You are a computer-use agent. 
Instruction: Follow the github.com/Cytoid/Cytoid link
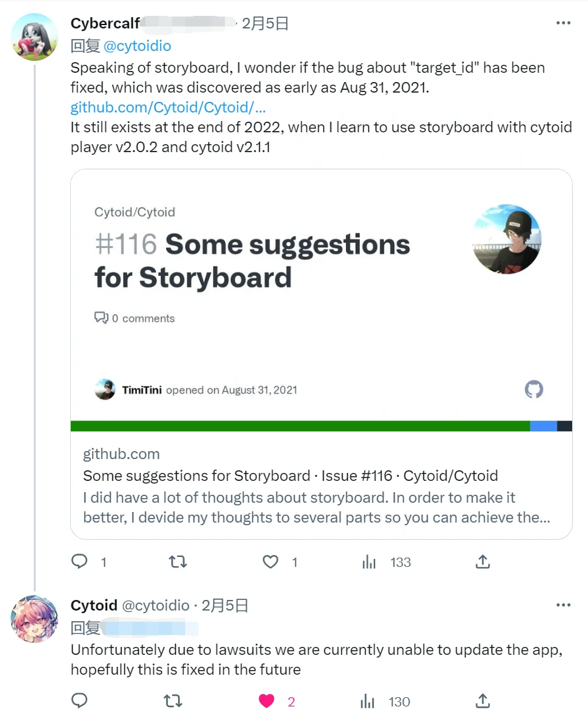[x=168, y=107]
